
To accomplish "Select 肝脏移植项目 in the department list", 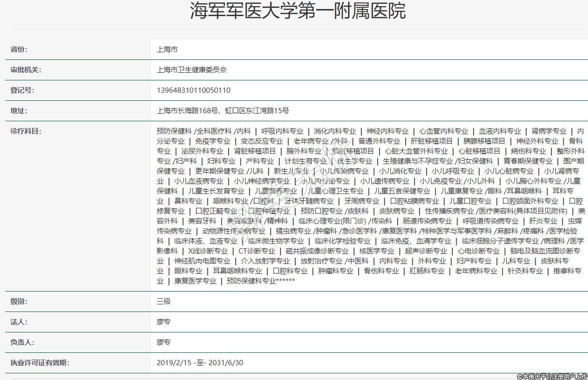I will tap(431, 141).
